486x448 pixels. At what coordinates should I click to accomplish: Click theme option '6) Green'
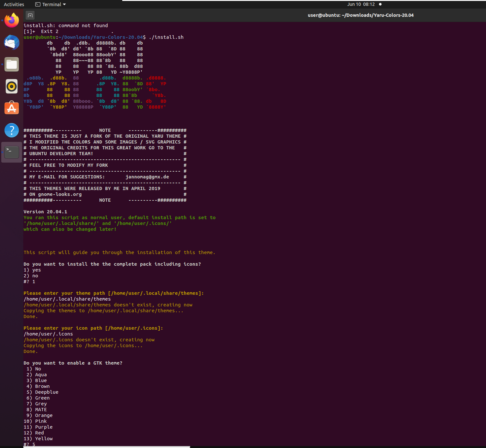coord(38,398)
